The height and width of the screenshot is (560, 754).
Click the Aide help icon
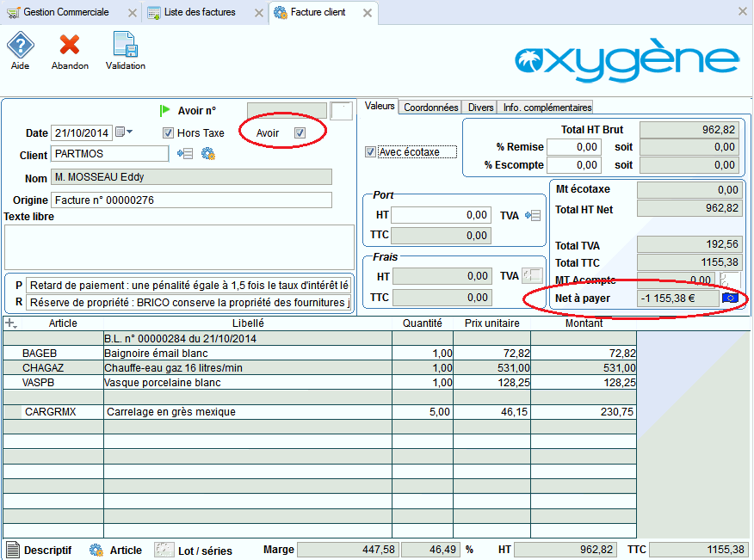[x=20, y=46]
